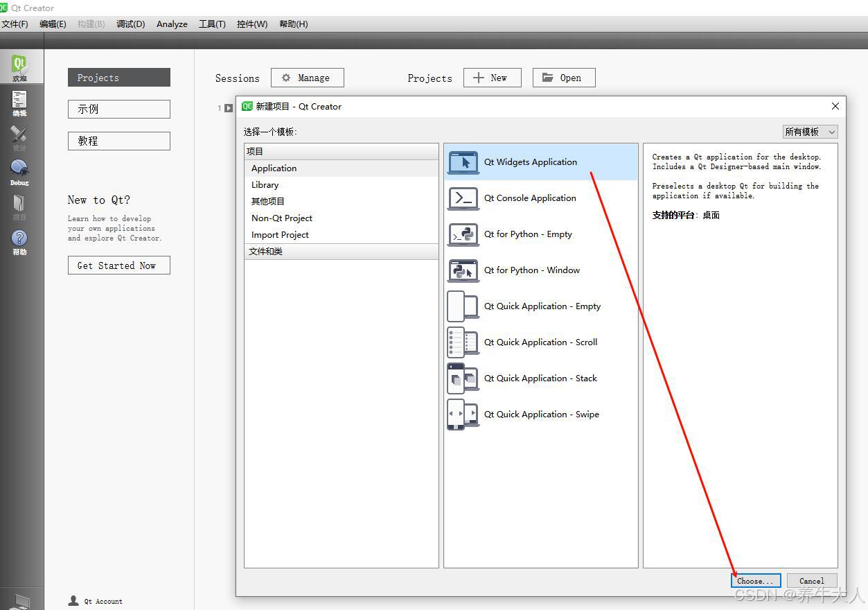Select the Non-Qt Project category
Viewport: 868px width, 610px height.
tap(342, 218)
